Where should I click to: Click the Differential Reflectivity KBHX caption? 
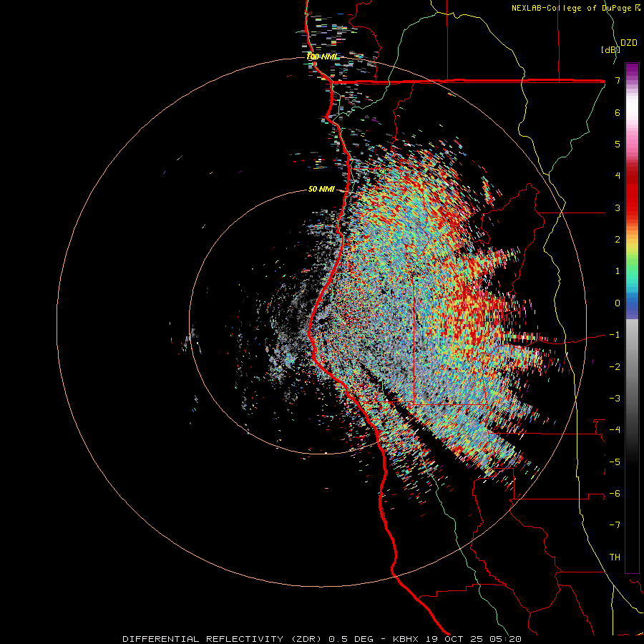322,639
